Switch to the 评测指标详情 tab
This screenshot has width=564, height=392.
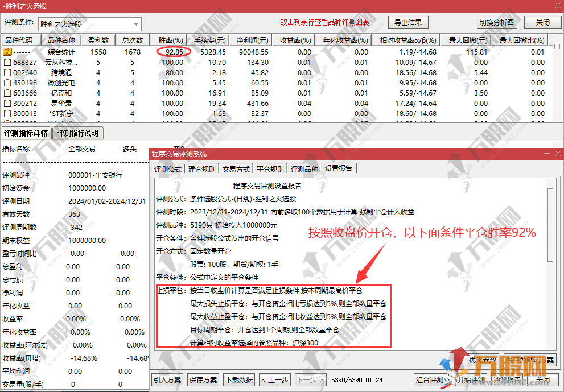[x=26, y=134]
